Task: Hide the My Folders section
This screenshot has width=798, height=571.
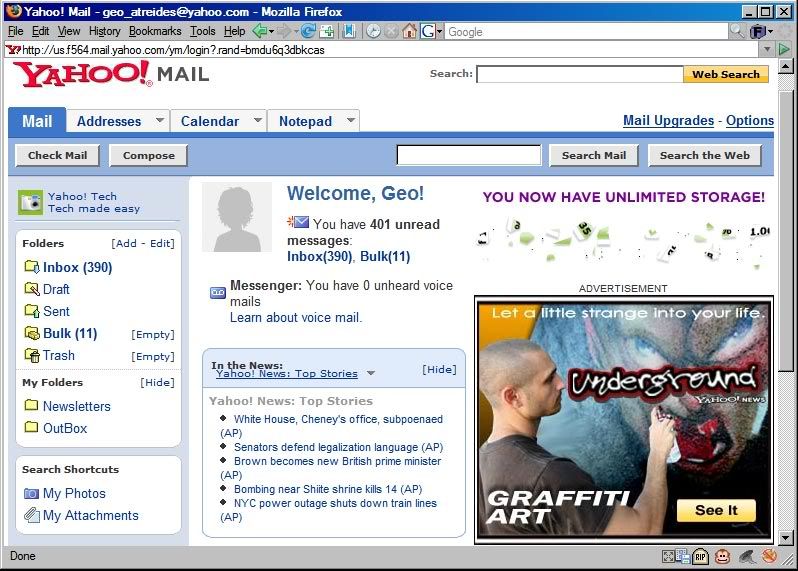Action: (157, 382)
